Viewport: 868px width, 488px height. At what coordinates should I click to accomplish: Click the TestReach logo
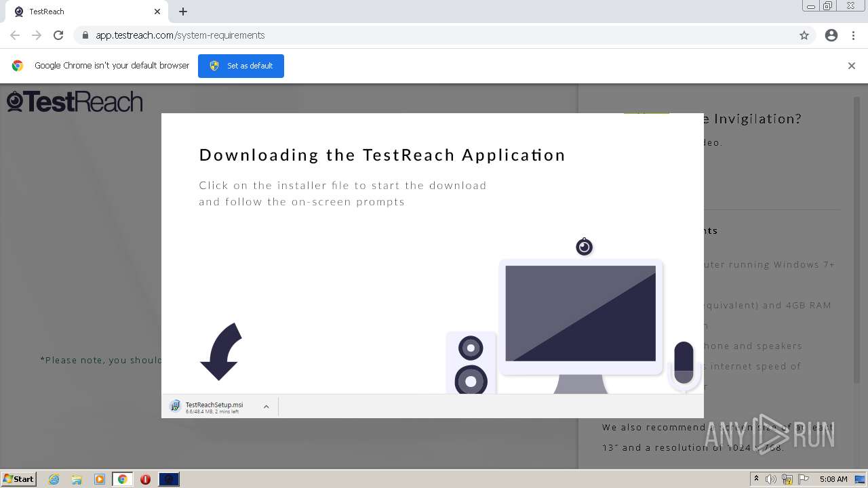coord(75,102)
